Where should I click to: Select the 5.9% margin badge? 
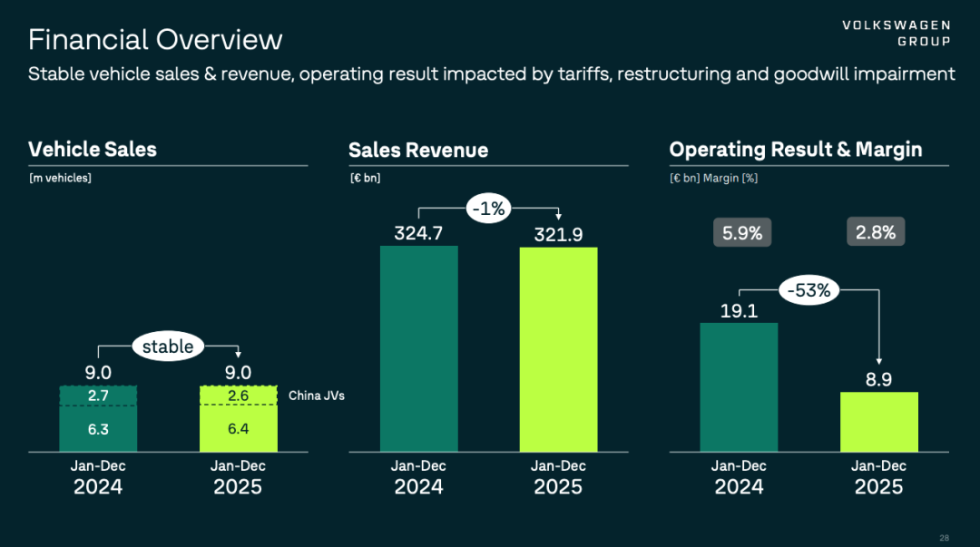click(x=742, y=232)
